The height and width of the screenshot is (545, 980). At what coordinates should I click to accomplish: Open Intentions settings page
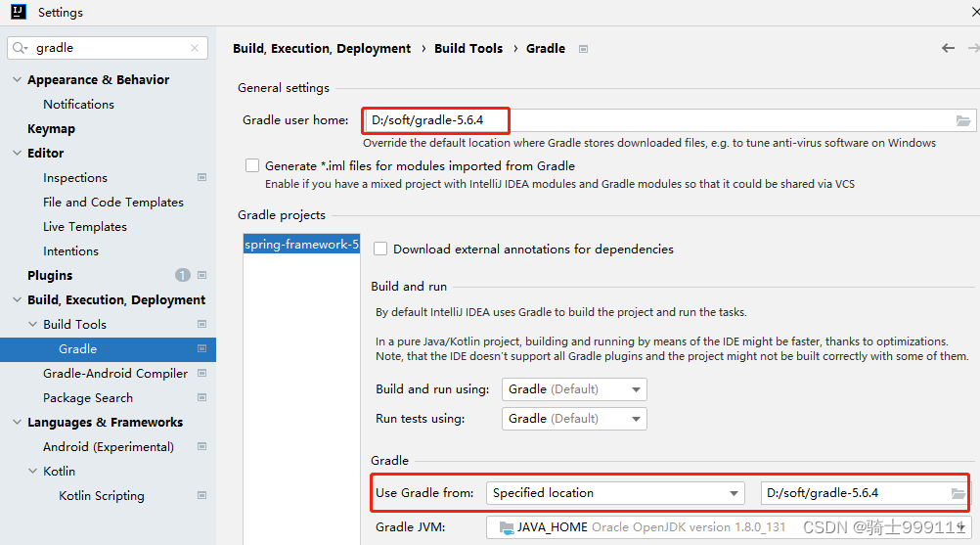[70, 251]
